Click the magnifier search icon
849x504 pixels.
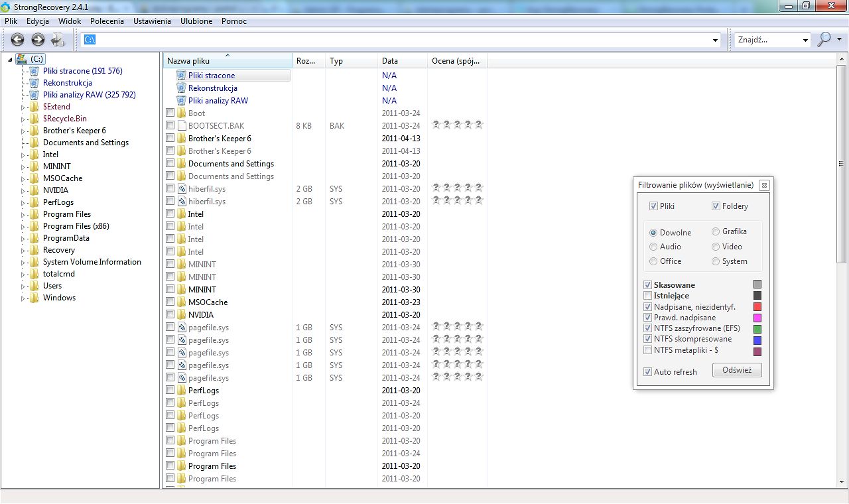coord(824,40)
